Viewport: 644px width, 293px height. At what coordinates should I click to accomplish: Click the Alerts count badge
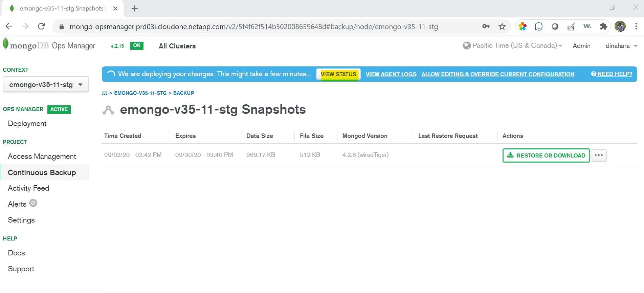[33, 203]
